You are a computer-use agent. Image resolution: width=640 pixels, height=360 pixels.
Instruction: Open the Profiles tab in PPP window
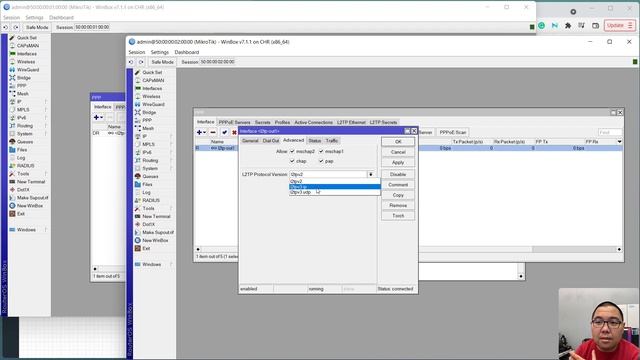pos(282,122)
